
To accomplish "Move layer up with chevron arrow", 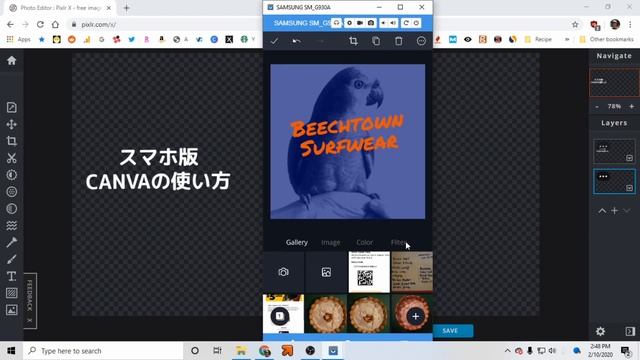I will pyautogui.click(x=602, y=211).
